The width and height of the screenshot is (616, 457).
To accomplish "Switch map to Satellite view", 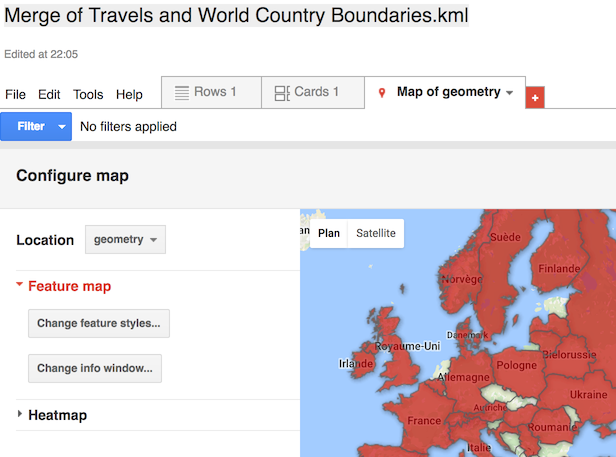I will click(376, 233).
